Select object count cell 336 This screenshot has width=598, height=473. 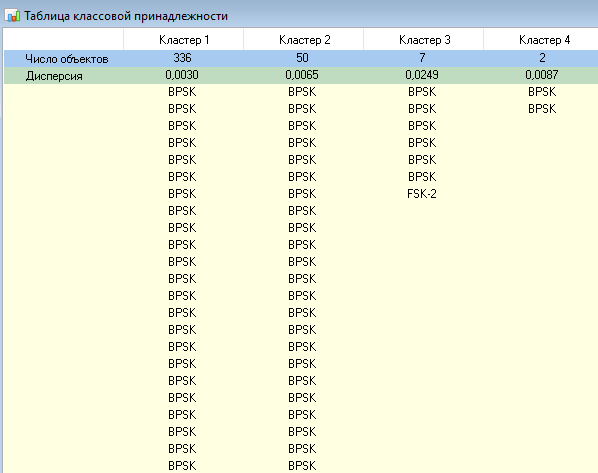coord(182,58)
